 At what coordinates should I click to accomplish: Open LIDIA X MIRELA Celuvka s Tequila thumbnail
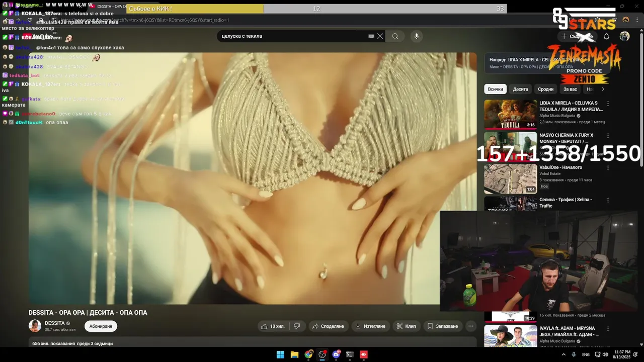click(510, 114)
